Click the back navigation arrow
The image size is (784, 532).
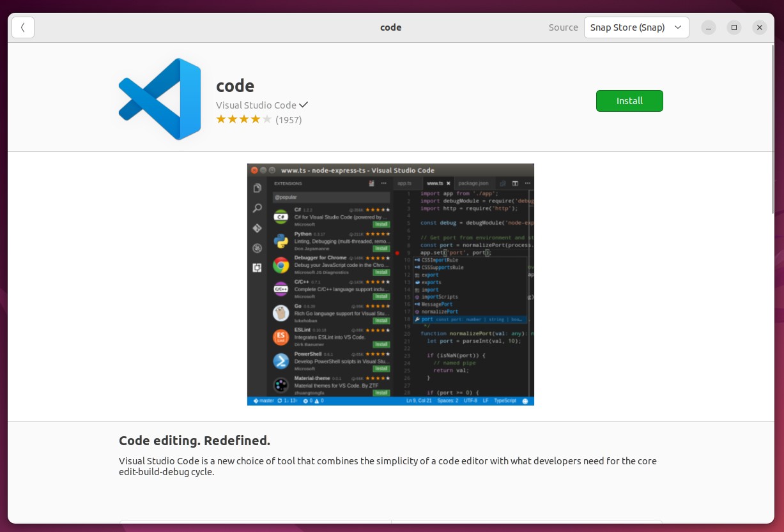[23, 27]
